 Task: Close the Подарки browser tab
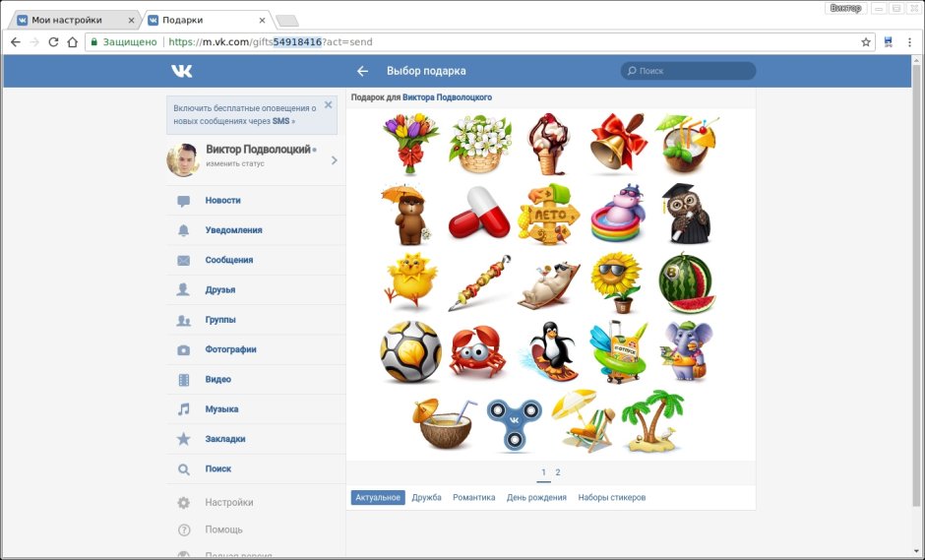(262, 20)
